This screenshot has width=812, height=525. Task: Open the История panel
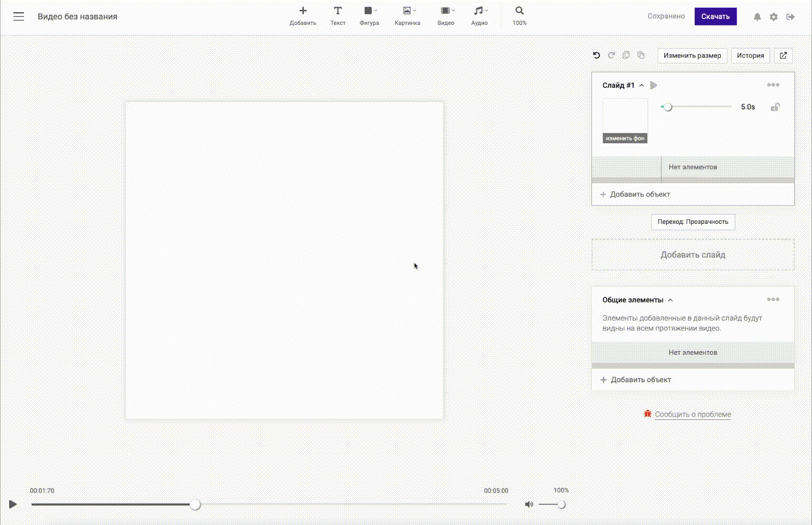[x=750, y=55]
